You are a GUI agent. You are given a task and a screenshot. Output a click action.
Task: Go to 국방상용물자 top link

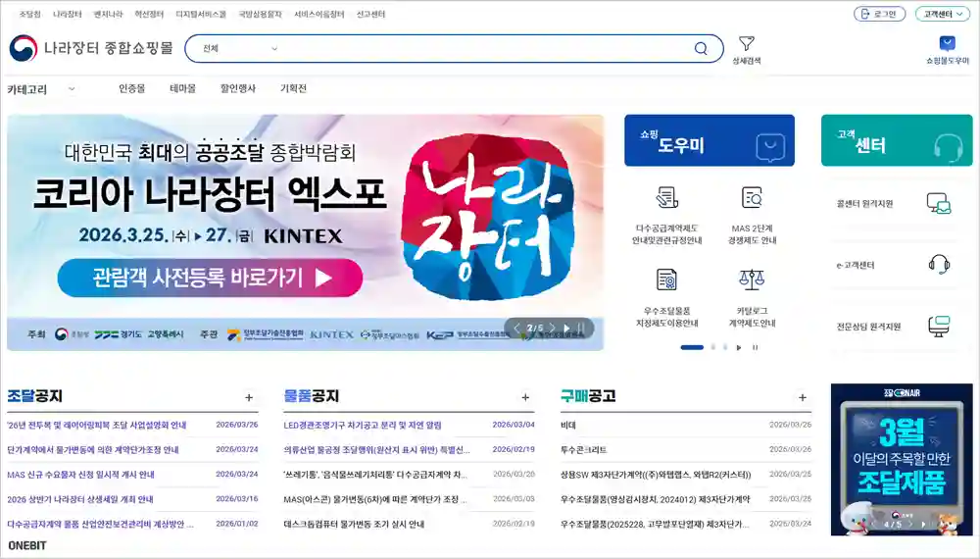pos(260,14)
